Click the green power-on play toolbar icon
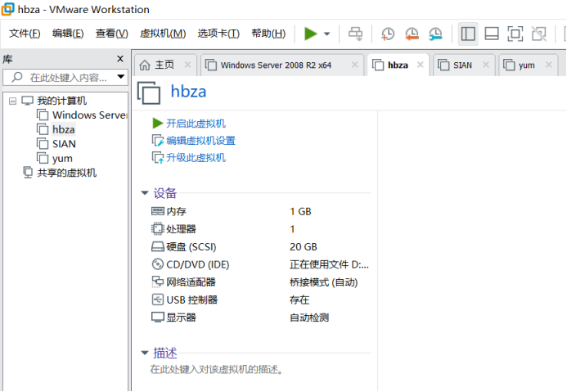This screenshot has width=567, height=392. click(x=310, y=34)
